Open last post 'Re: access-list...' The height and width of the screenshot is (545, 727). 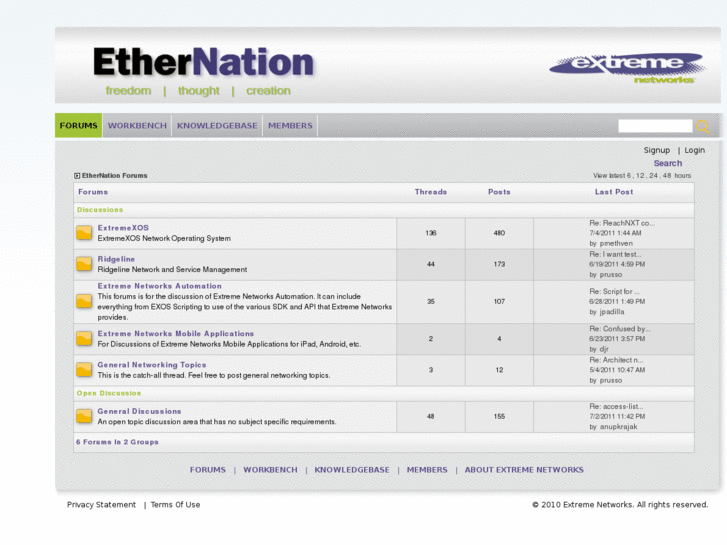(x=616, y=406)
